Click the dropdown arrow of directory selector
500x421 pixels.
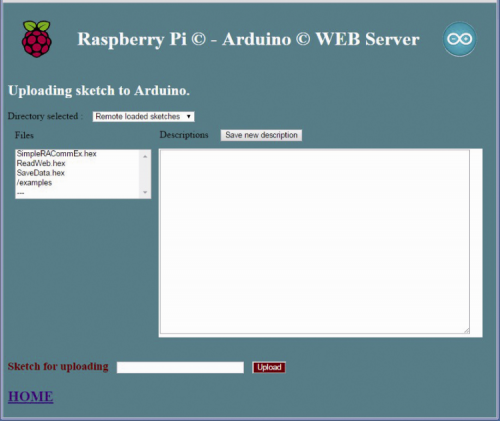pyautogui.click(x=188, y=116)
